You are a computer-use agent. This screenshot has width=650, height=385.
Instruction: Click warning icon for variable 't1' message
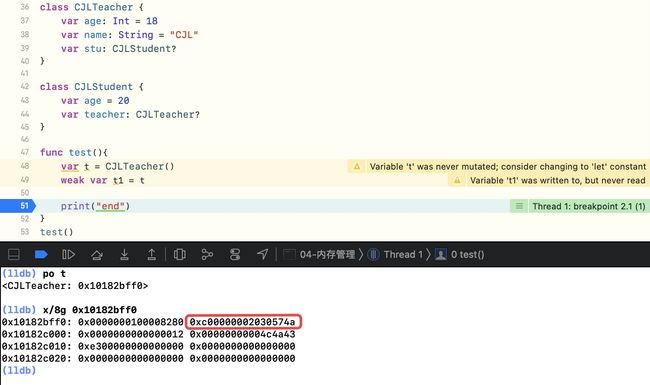click(x=457, y=181)
